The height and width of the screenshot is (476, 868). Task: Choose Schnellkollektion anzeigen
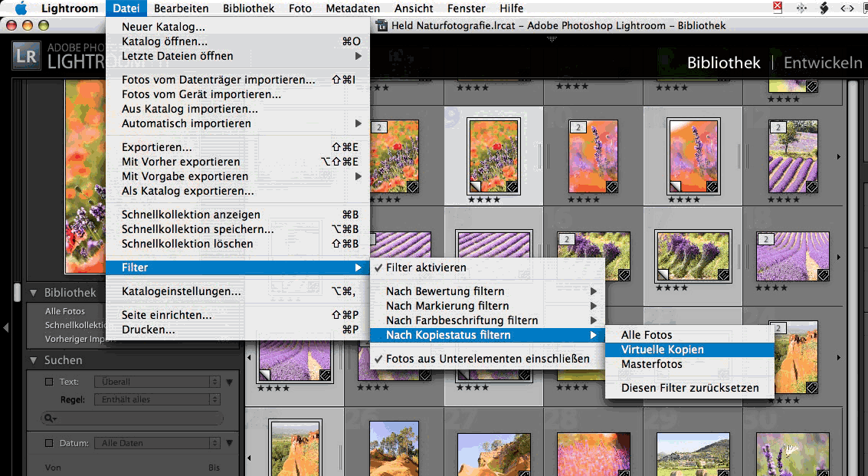[237, 215]
